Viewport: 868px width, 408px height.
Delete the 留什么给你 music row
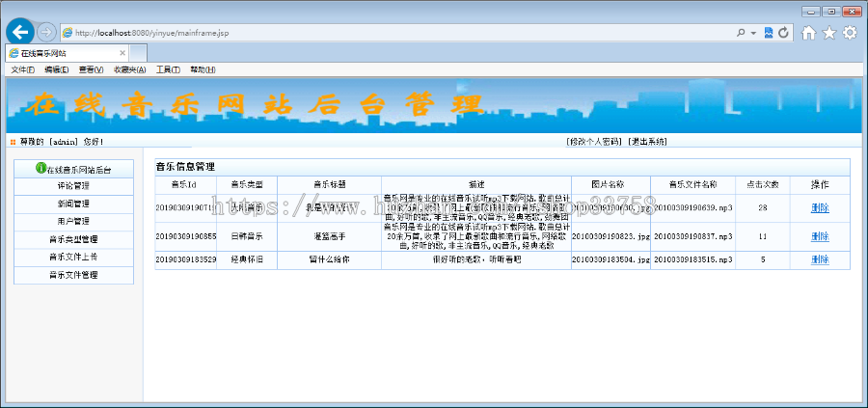(x=820, y=259)
